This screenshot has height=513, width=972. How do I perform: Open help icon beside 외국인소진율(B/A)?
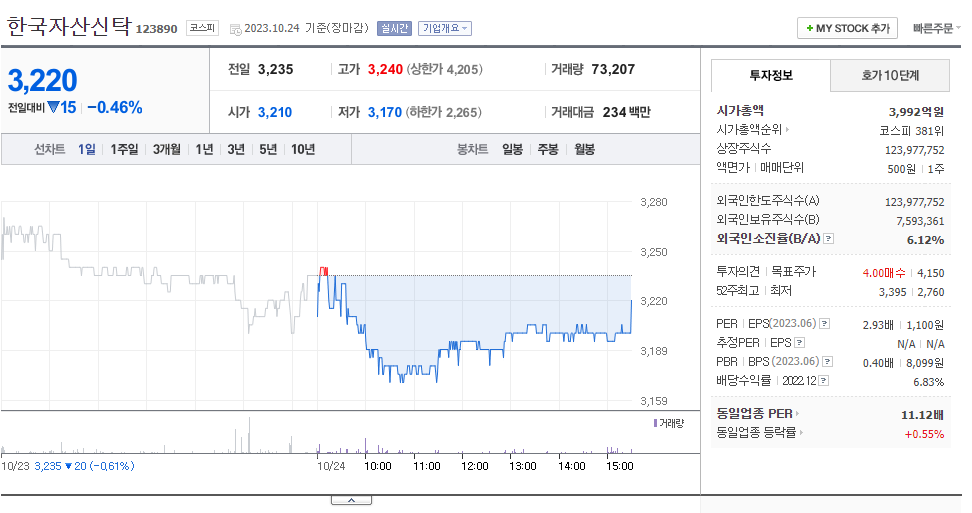828,239
